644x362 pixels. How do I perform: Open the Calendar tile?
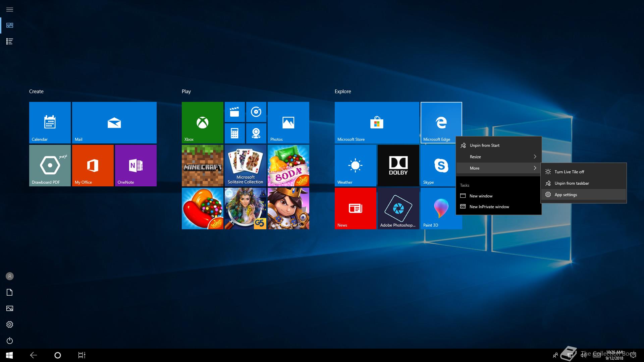50,123
